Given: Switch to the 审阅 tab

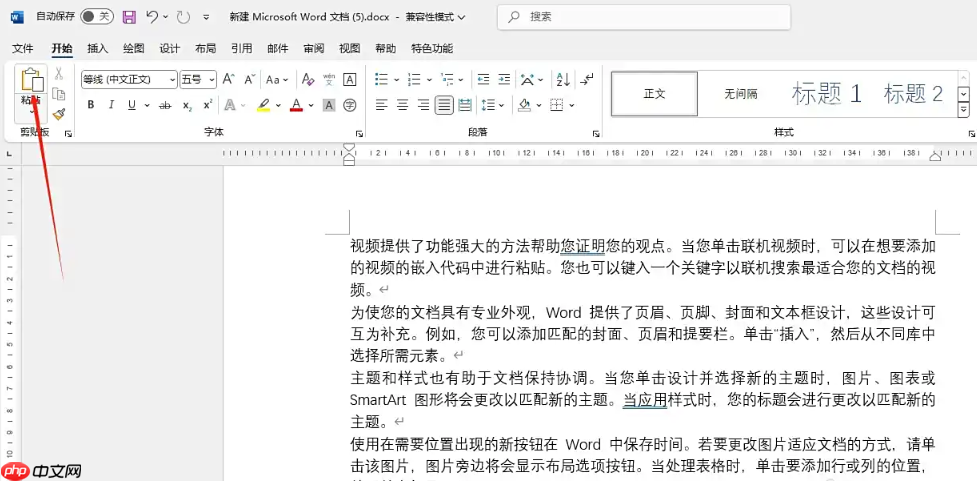Looking at the screenshot, I should pos(313,49).
